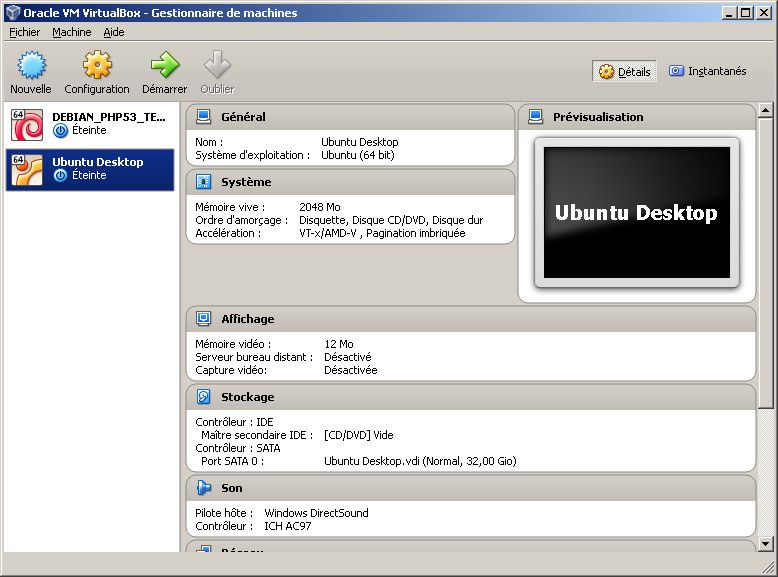The image size is (778, 577).
Task: Click 'Désactivée' next to Capture vidéo
Action: tap(350, 370)
